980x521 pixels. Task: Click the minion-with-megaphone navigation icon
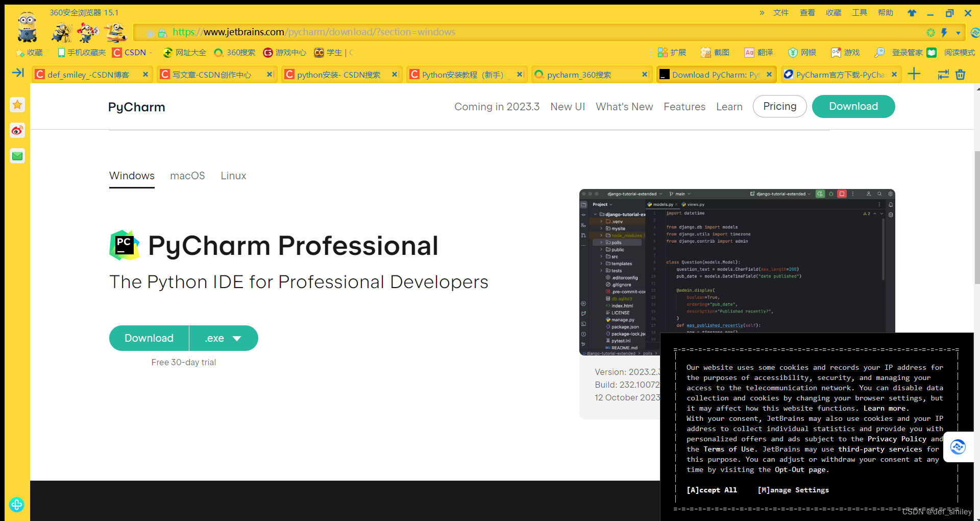(x=88, y=33)
